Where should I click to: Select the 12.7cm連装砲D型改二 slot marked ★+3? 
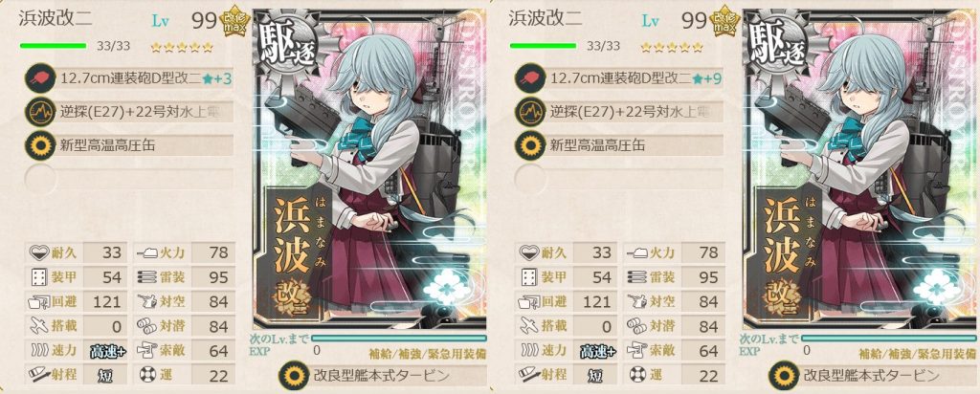[129, 78]
